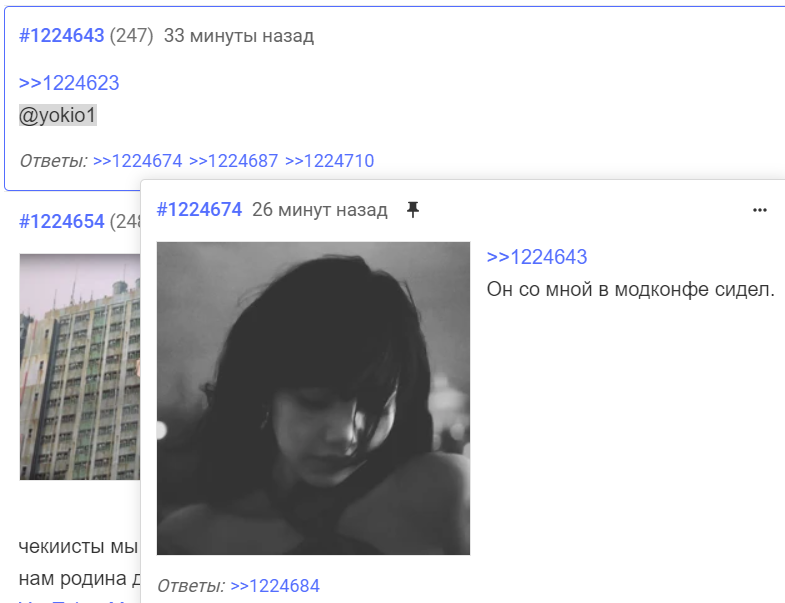Enlarge the black-and-white portrait thumbnail

313,399
